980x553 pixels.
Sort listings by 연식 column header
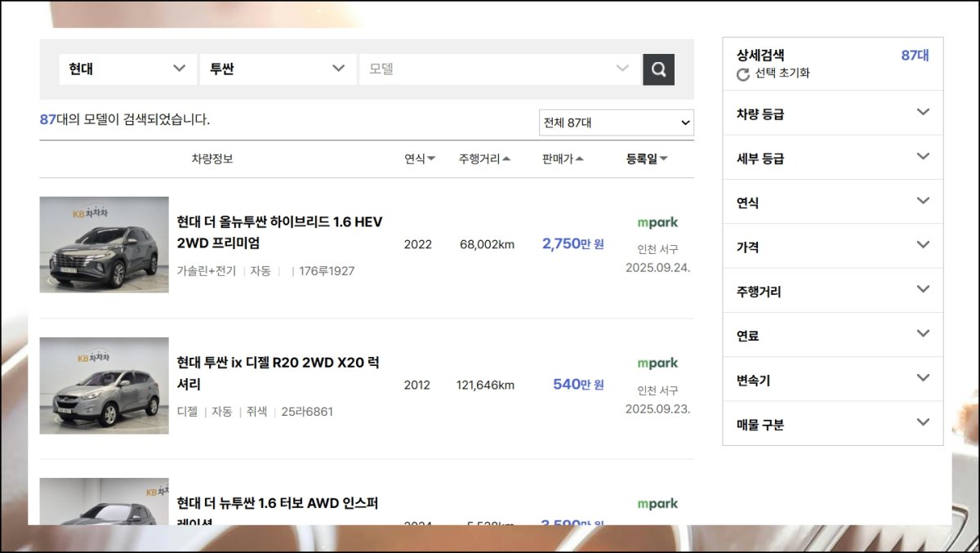(420, 158)
